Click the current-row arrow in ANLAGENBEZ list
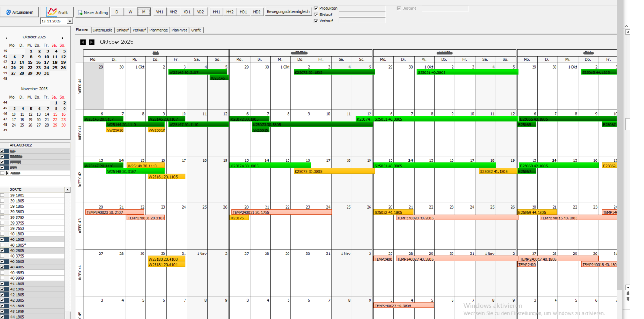The height and width of the screenshot is (319, 644). 7,173
